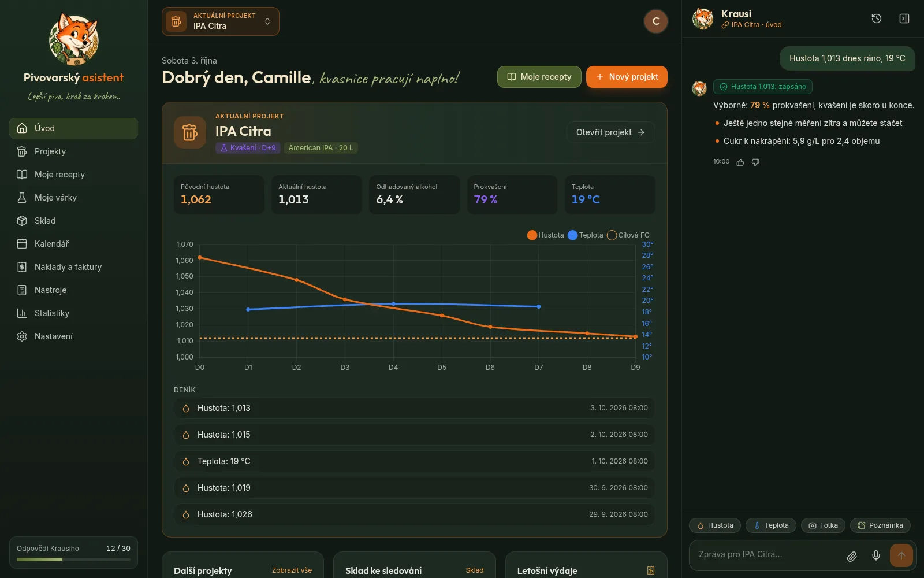
Task: Add a Fotka quick action
Action: click(824, 525)
